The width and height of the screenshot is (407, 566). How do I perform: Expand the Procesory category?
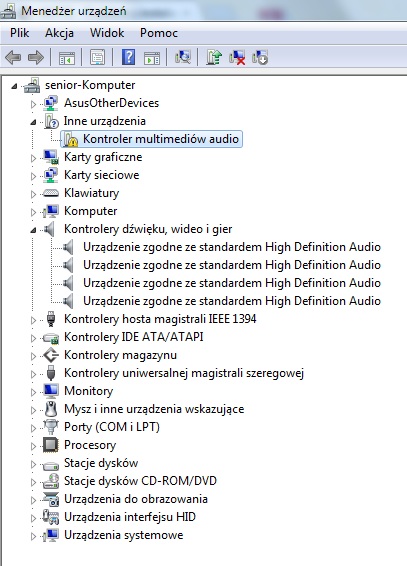coord(33,446)
